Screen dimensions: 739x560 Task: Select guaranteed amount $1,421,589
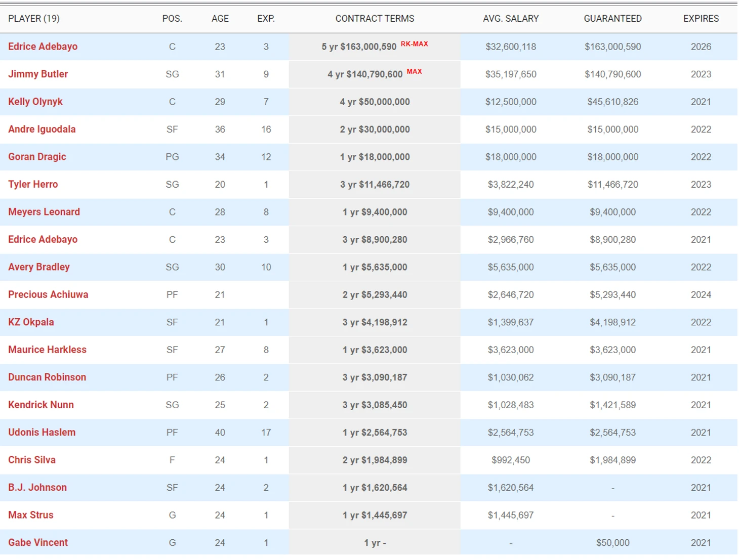tap(613, 405)
